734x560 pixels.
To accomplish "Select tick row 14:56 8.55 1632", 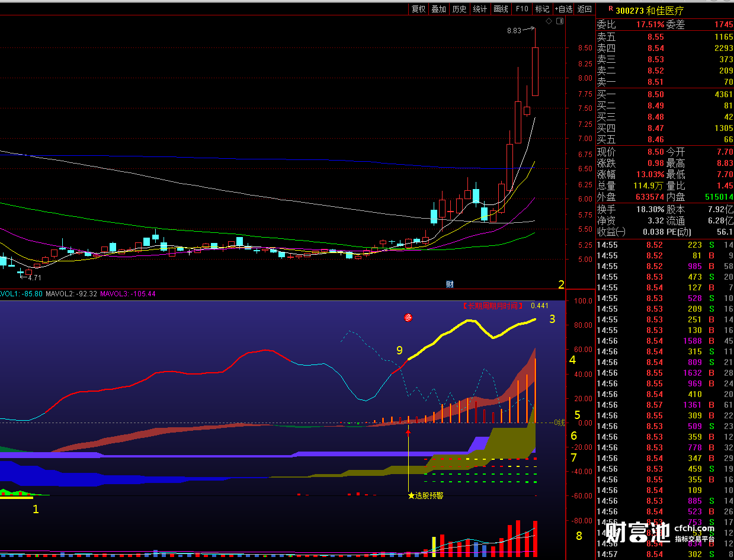I will (665, 373).
